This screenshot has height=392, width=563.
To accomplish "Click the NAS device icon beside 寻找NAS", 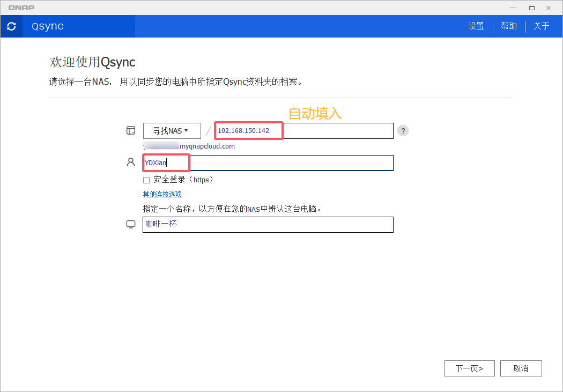I will [131, 130].
